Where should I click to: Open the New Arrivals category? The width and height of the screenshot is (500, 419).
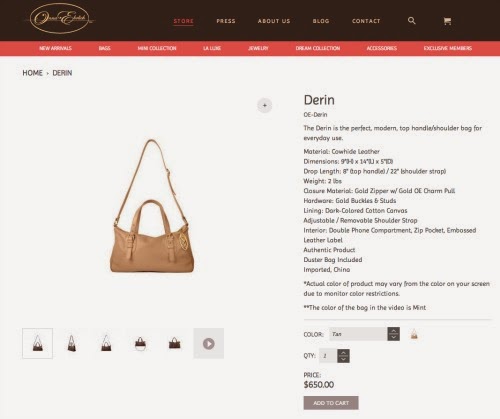pos(55,48)
